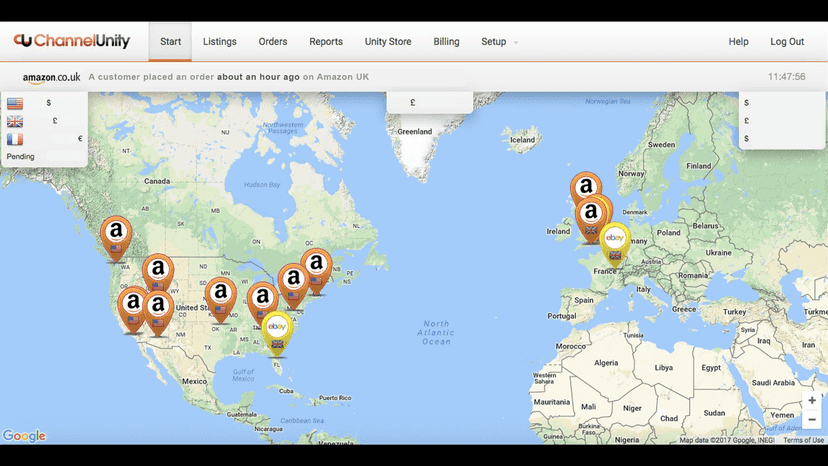828x466 pixels.
Task: Click the Egypt map label
Action: [711, 368]
